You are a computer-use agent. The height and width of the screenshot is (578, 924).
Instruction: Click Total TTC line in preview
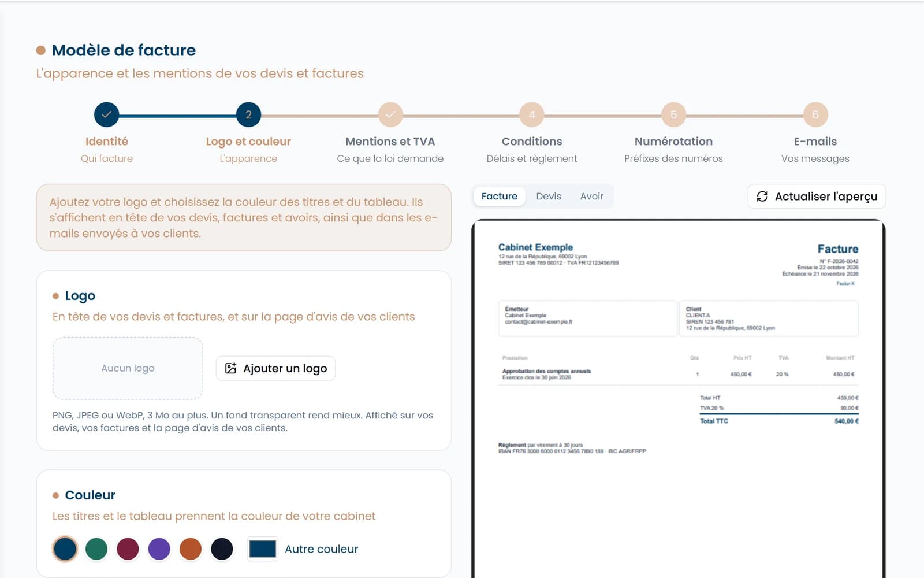(x=779, y=421)
